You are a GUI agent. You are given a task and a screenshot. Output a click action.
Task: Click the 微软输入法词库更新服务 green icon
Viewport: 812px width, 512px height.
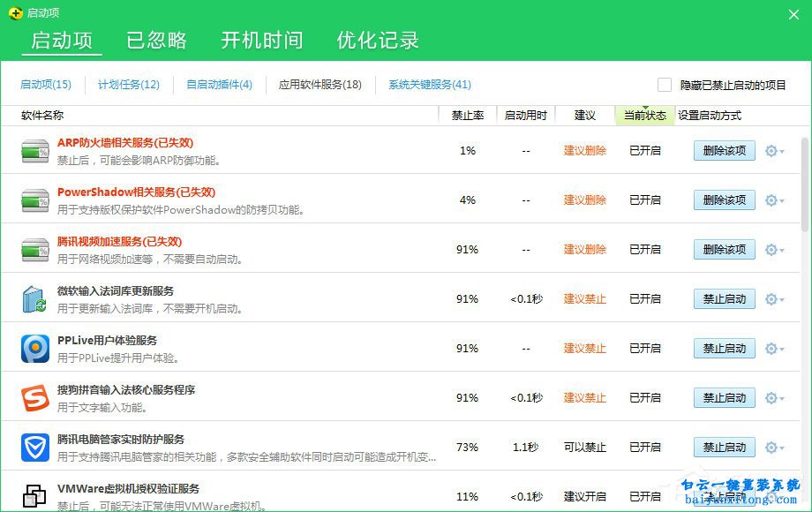(34, 298)
